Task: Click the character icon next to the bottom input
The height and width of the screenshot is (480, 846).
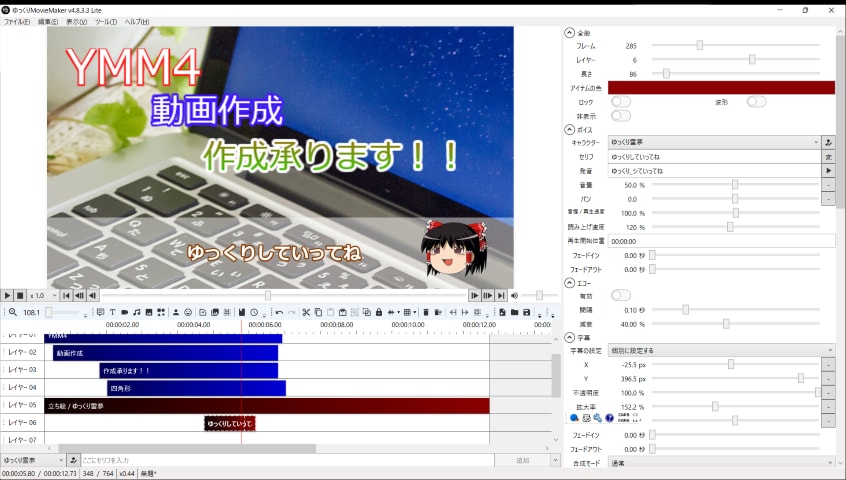Action: 73,460
